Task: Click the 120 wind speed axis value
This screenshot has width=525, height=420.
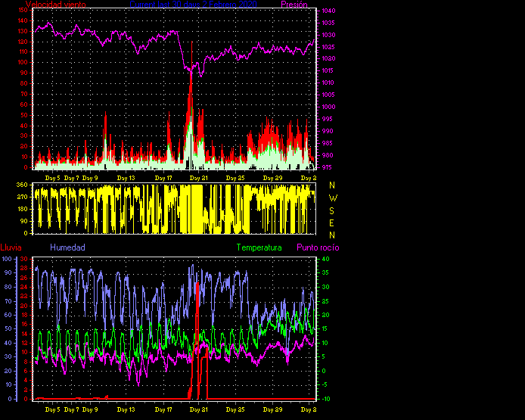Action: click(x=23, y=42)
